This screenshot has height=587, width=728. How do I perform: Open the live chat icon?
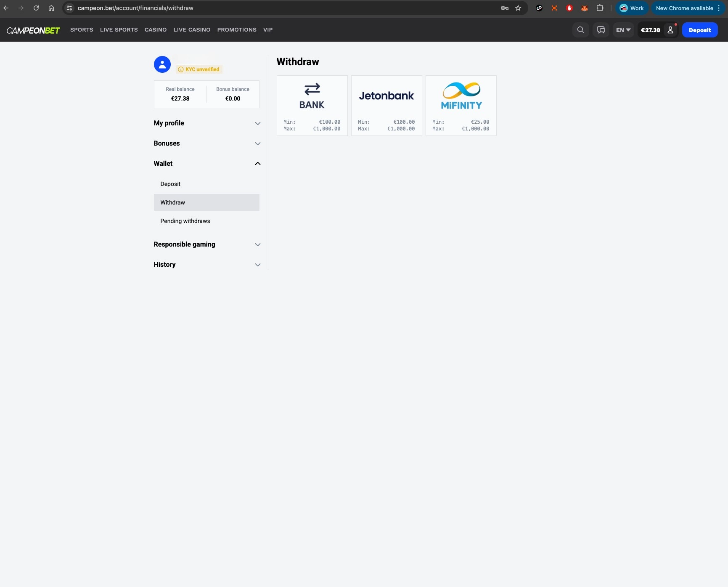click(x=601, y=30)
